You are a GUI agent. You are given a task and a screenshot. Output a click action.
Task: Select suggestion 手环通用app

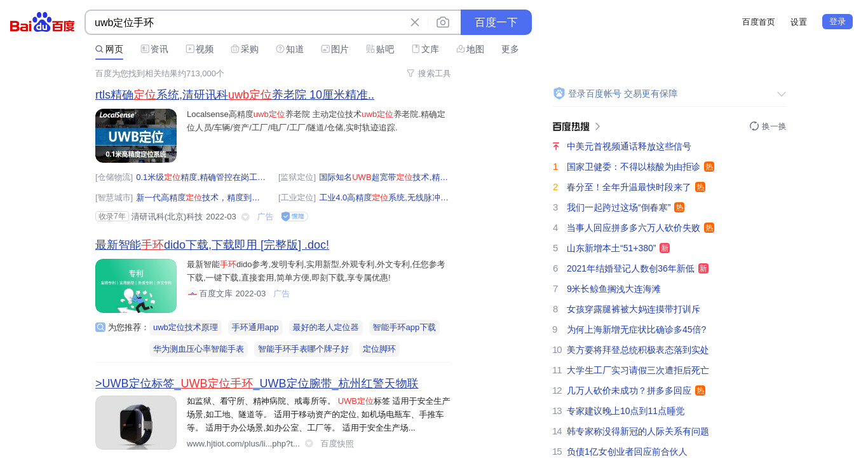(255, 328)
